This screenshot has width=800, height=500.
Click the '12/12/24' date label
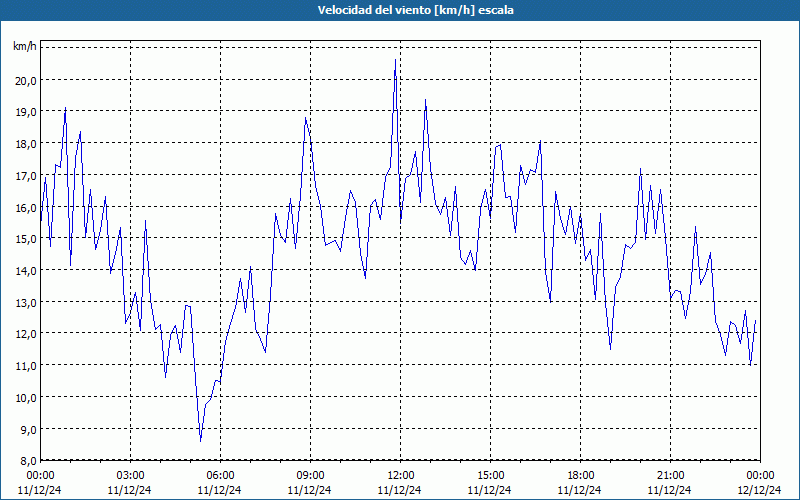(759, 490)
